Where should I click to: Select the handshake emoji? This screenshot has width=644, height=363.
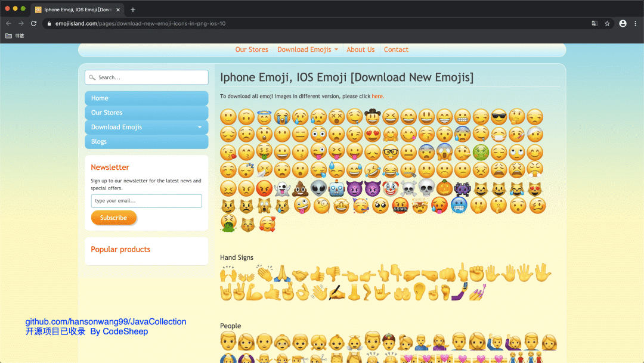pyautogui.click(x=300, y=275)
